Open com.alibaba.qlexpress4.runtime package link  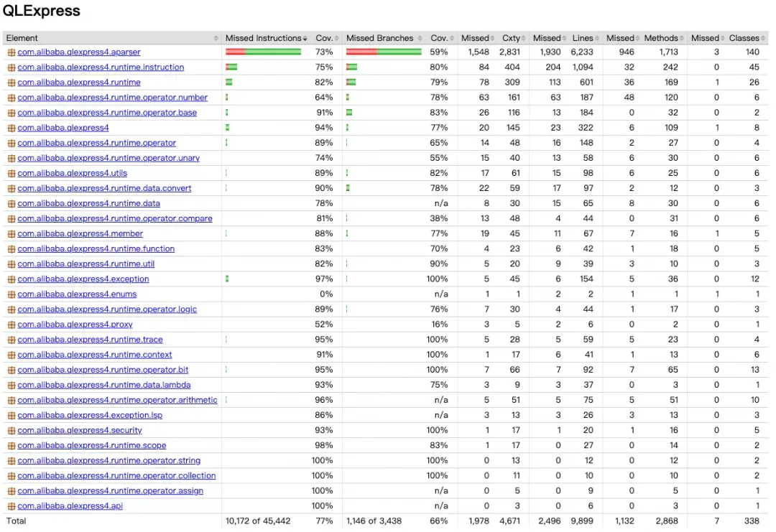(79, 83)
